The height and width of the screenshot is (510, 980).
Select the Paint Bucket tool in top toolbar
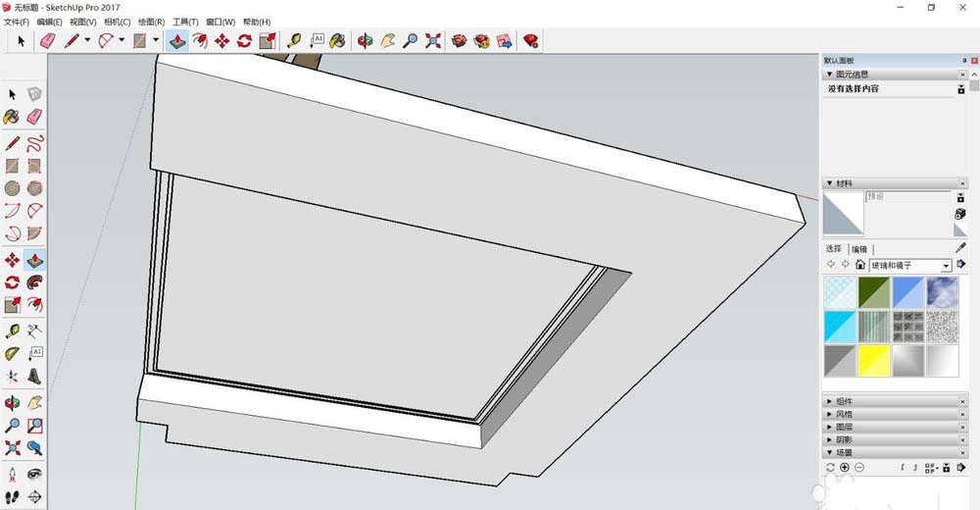pyautogui.click(x=337, y=40)
